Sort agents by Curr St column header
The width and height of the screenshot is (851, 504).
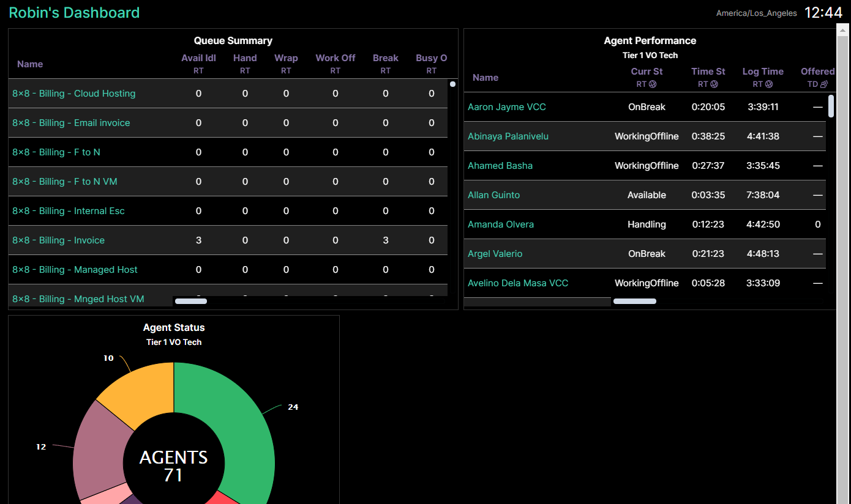[647, 72]
